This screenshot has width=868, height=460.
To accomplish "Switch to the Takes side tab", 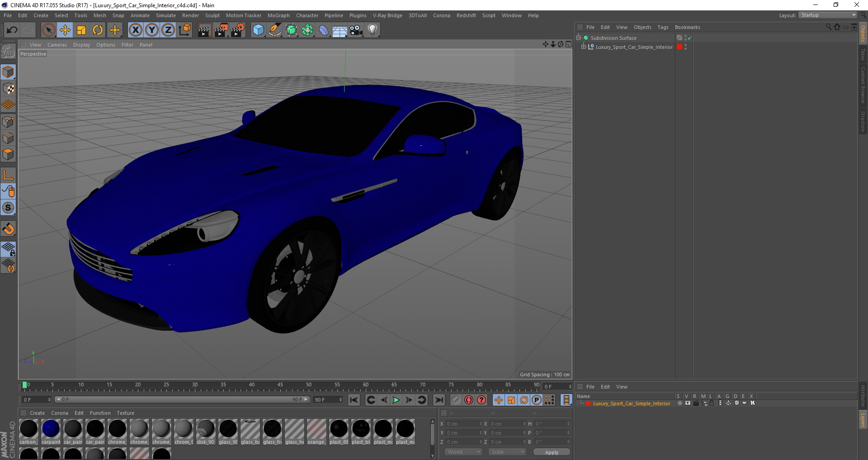I will pos(863,55).
